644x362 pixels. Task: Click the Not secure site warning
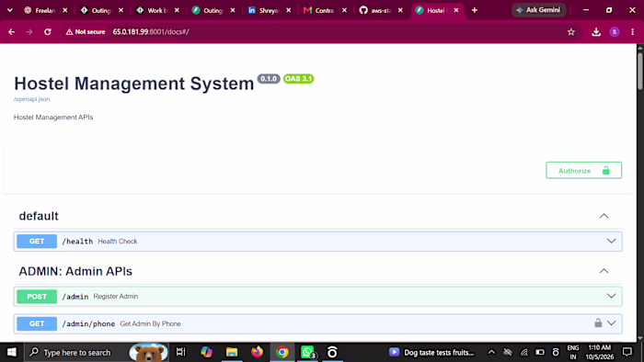[x=86, y=31]
